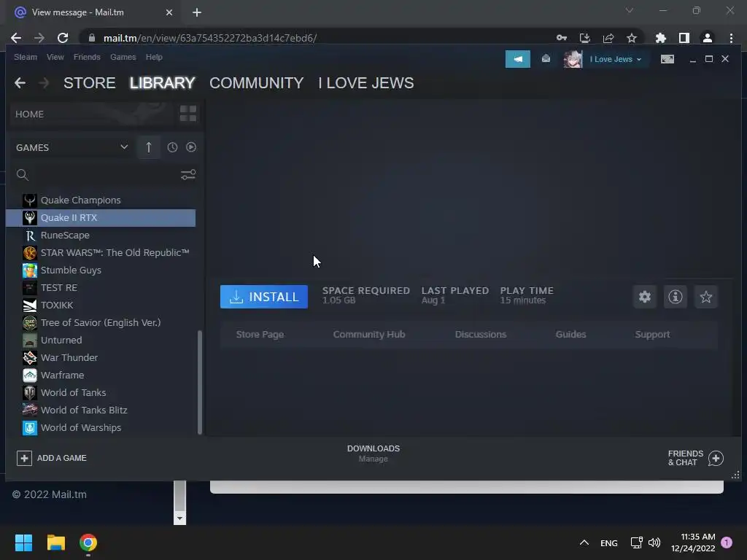This screenshot has height=560, width=747.
Task: Open FRIENDS & CHAT
Action: click(x=695, y=458)
